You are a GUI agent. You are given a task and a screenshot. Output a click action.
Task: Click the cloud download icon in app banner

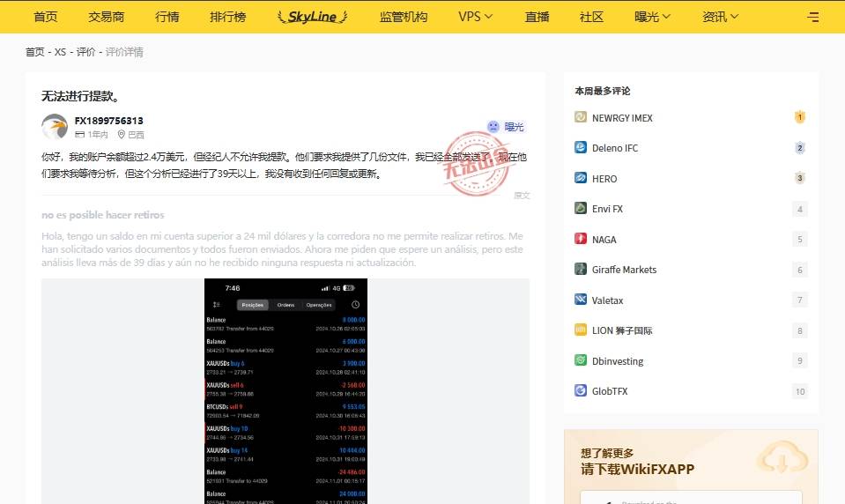[782, 458]
